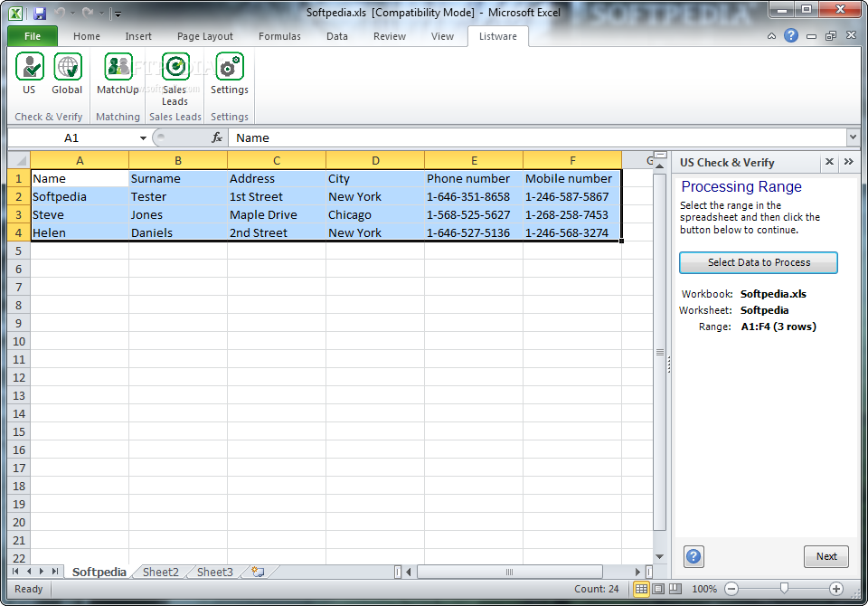Select cell containing Maple Drive
This screenshot has height=606, width=868.
[277, 215]
